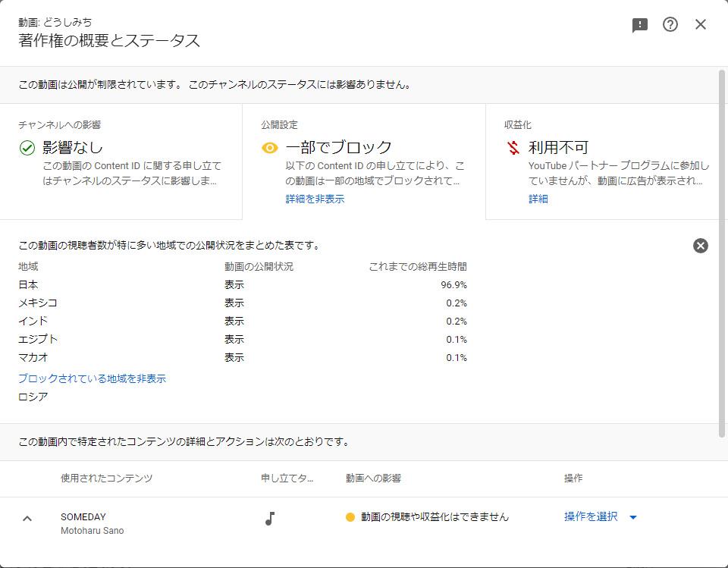Click 詳細を非表示 link

tap(315, 199)
